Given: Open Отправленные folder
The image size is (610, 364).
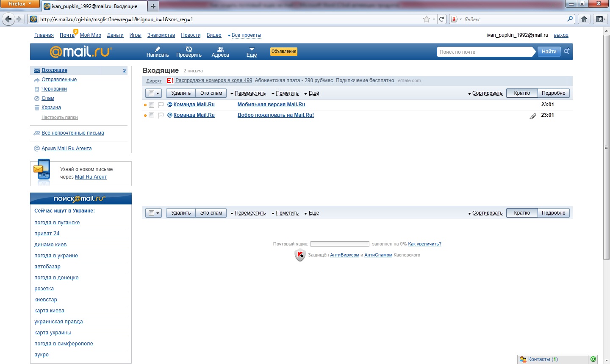Looking at the screenshot, I should (x=59, y=80).
